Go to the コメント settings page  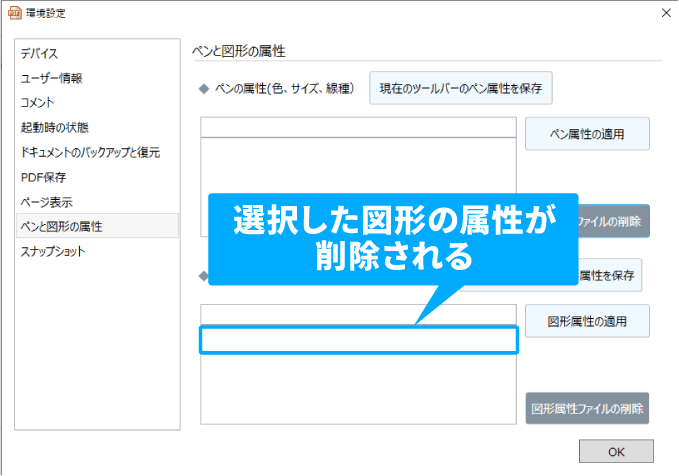(38, 103)
